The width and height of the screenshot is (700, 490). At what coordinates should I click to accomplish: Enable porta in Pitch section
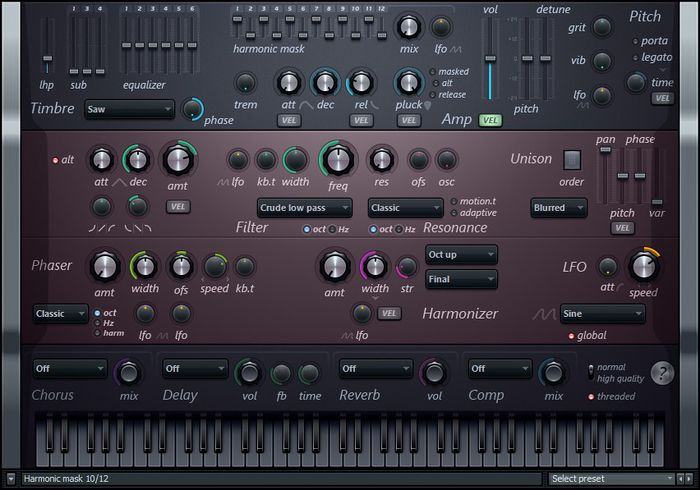click(637, 41)
